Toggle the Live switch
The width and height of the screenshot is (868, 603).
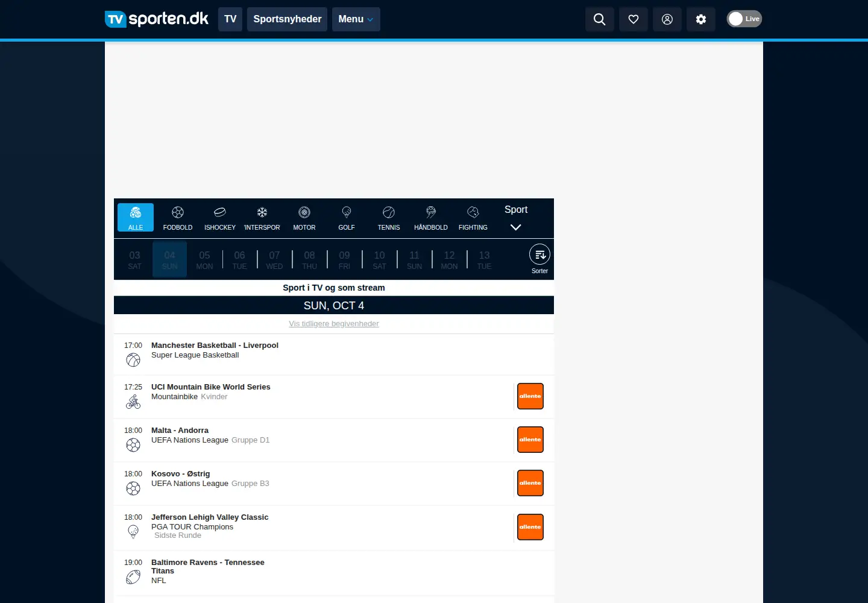pyautogui.click(x=744, y=19)
